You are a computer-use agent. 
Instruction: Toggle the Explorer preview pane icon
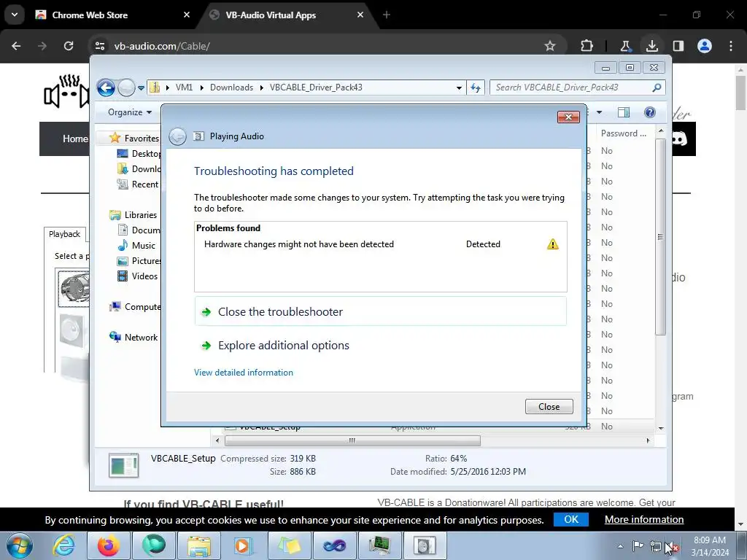[x=624, y=112]
